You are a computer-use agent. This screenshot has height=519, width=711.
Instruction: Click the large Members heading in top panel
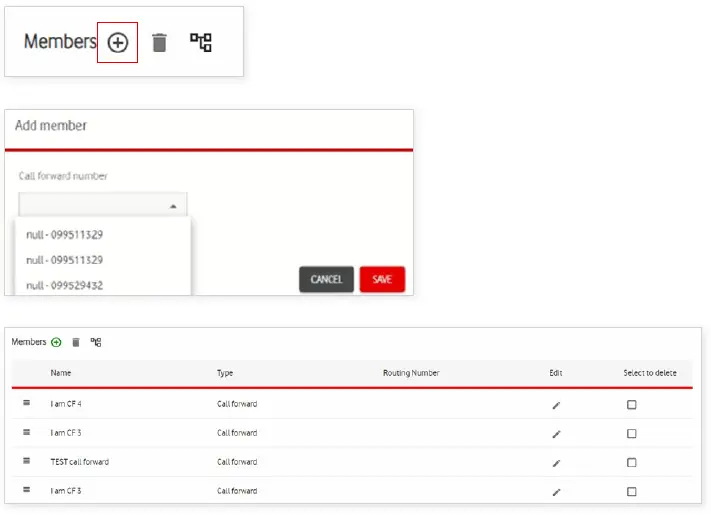(60, 42)
